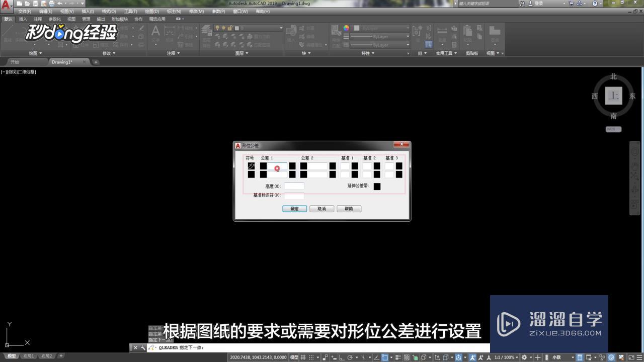Open material condition box for Tolerance 2 first row
The width and height of the screenshot is (644, 362).
333,166
